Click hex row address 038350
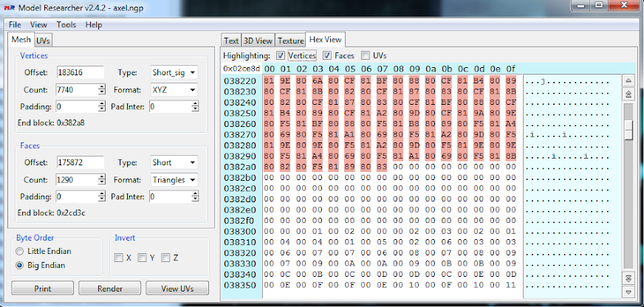Image resolution: width=644 pixels, height=307 pixels. tap(240, 286)
